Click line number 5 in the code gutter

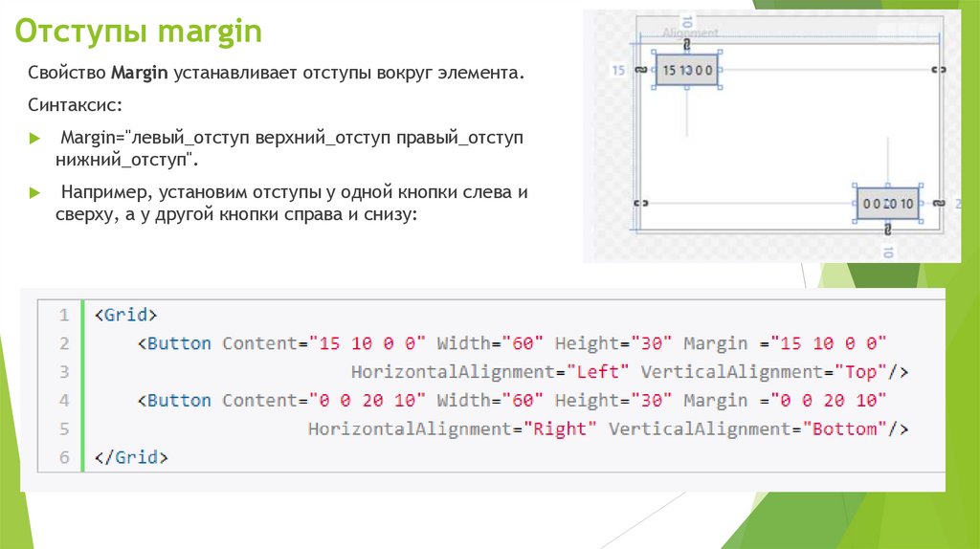point(64,429)
